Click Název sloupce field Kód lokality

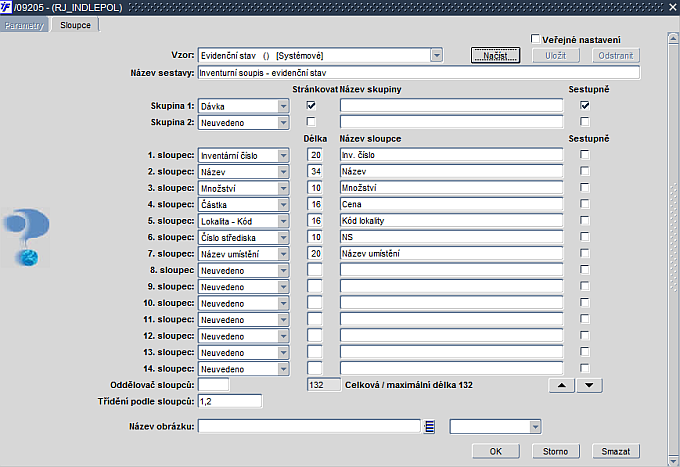(x=451, y=221)
